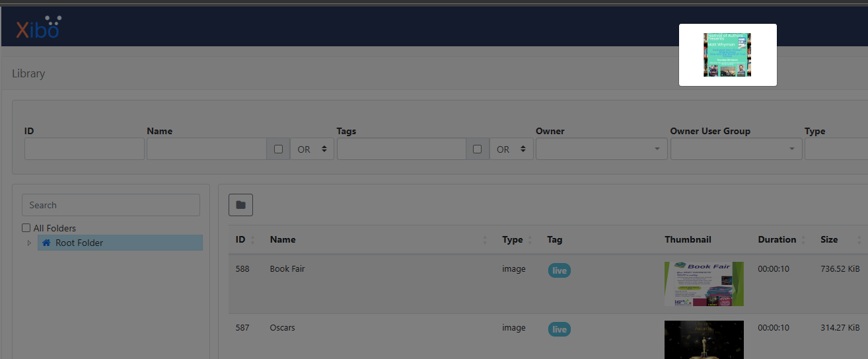Toggle the checkbox next to the Tags filter
Screen dimensions: 868x359
coord(478,149)
